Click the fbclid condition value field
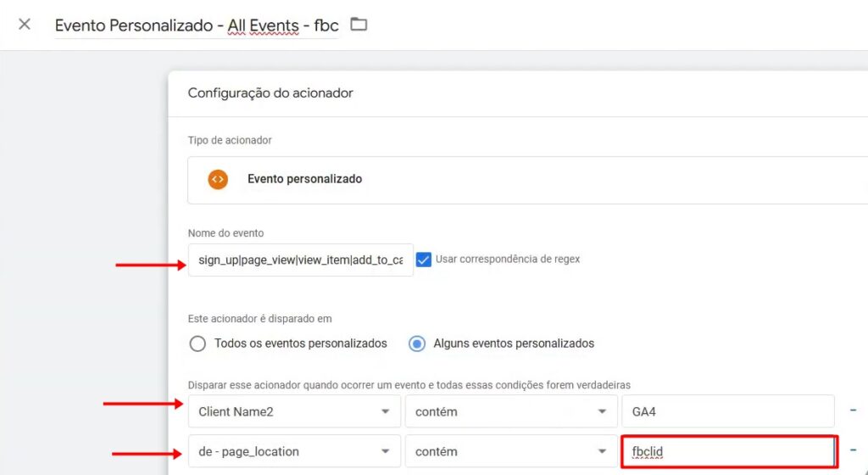Image resolution: width=868 pixels, height=475 pixels. click(729, 452)
